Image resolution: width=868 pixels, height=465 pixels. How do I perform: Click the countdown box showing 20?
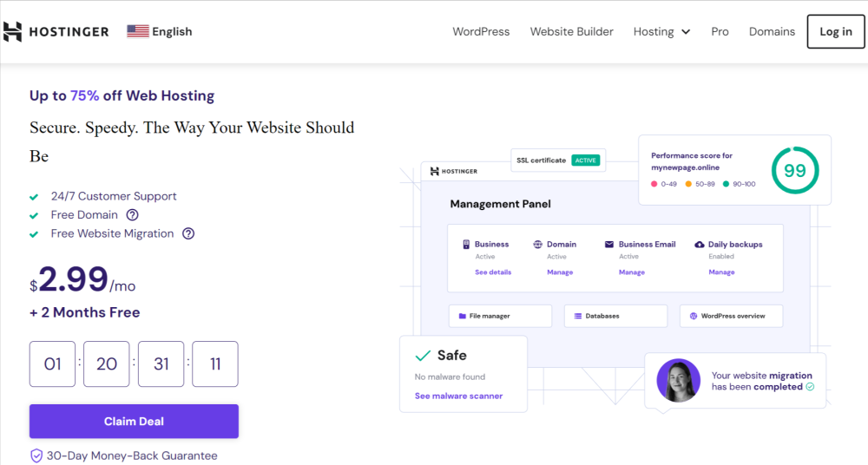pos(106,363)
